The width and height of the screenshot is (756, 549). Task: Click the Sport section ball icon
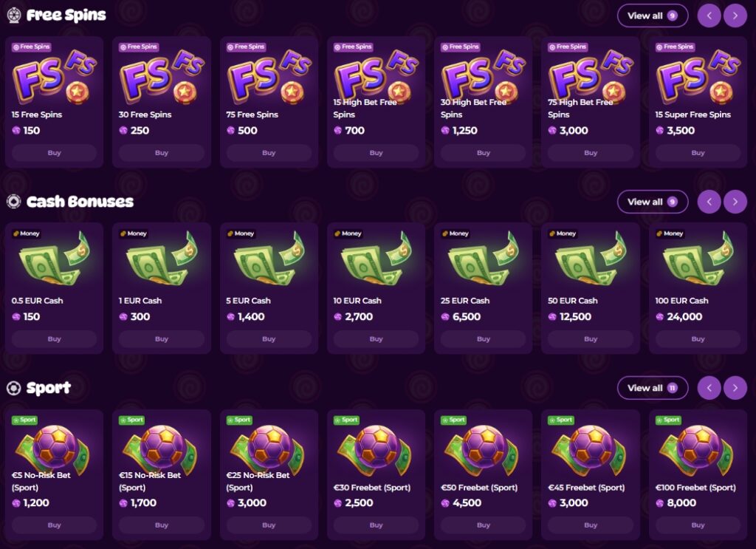(14, 387)
